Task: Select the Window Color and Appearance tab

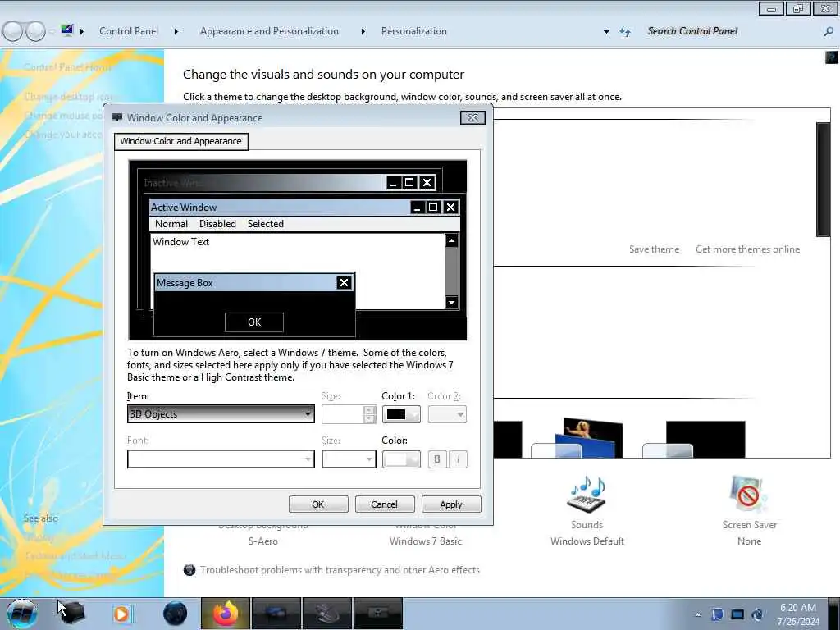Action: (x=181, y=141)
